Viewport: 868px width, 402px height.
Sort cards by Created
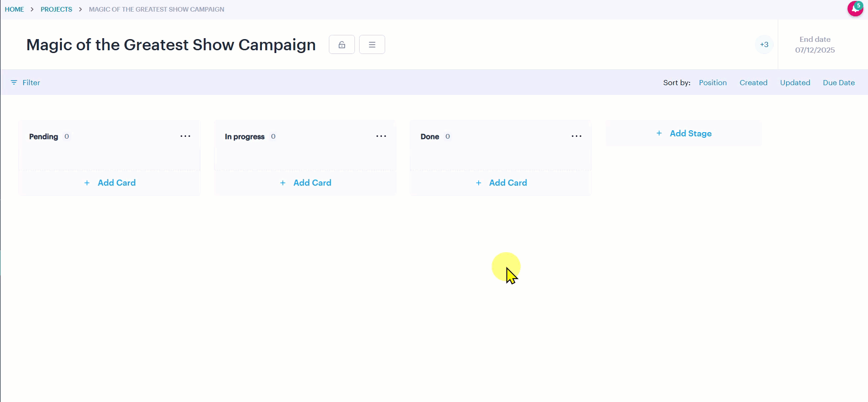[754, 82]
